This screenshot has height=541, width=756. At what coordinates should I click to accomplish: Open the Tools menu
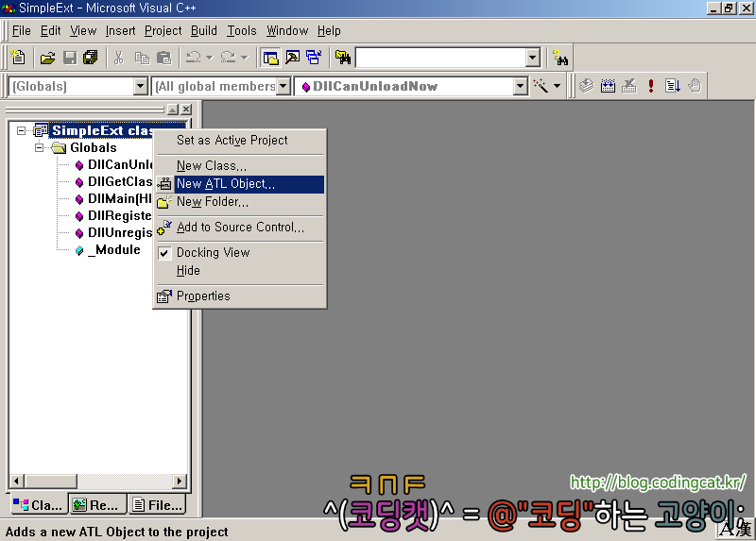click(x=242, y=31)
